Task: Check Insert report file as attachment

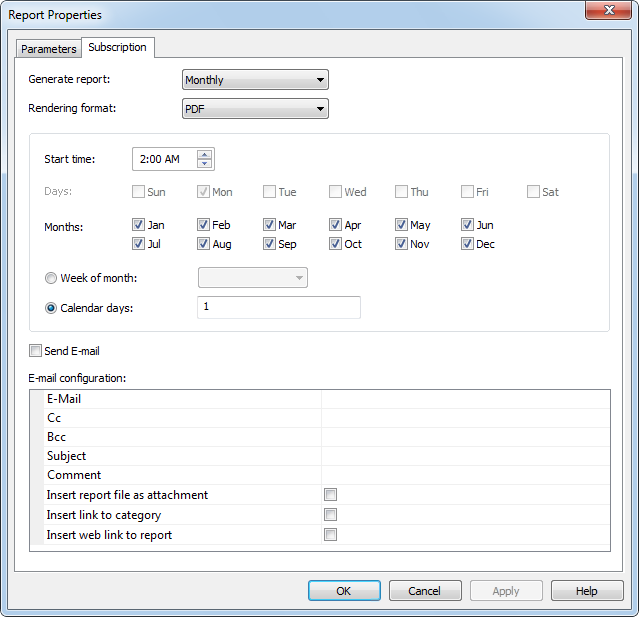Action: tap(331, 495)
